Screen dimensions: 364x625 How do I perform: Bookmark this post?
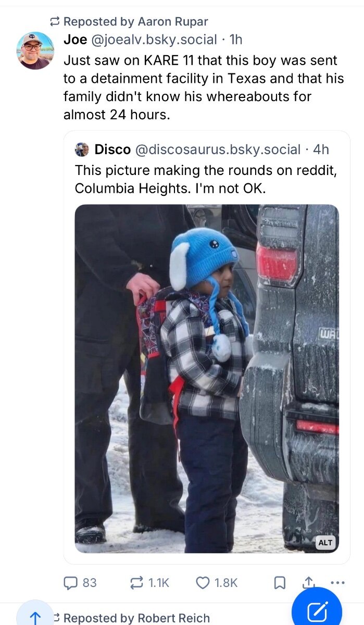pos(280,583)
